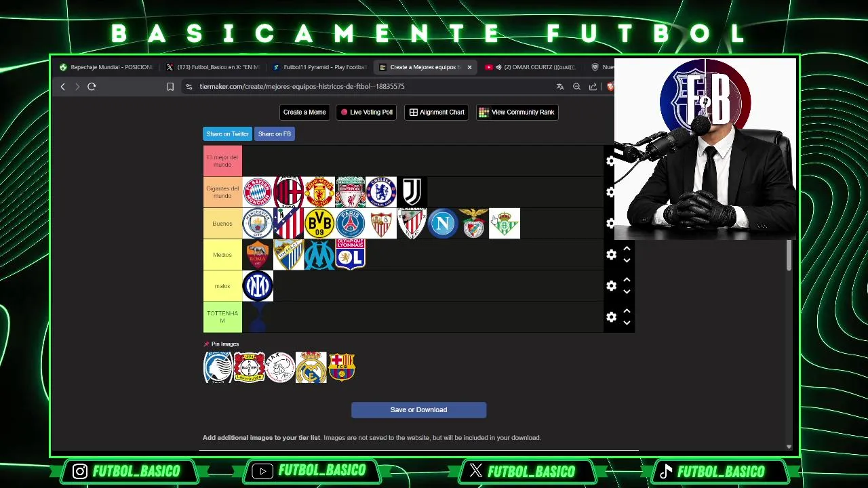Click Create a Meme button

pos(304,113)
